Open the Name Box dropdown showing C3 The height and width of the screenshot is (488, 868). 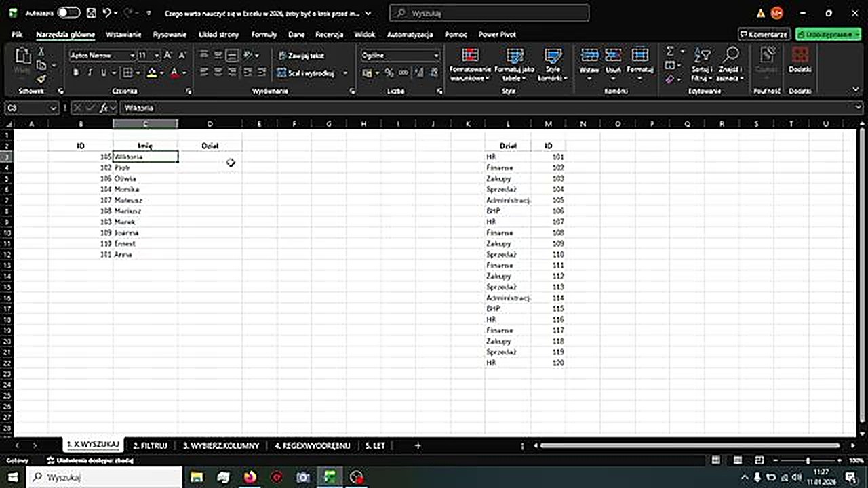53,108
